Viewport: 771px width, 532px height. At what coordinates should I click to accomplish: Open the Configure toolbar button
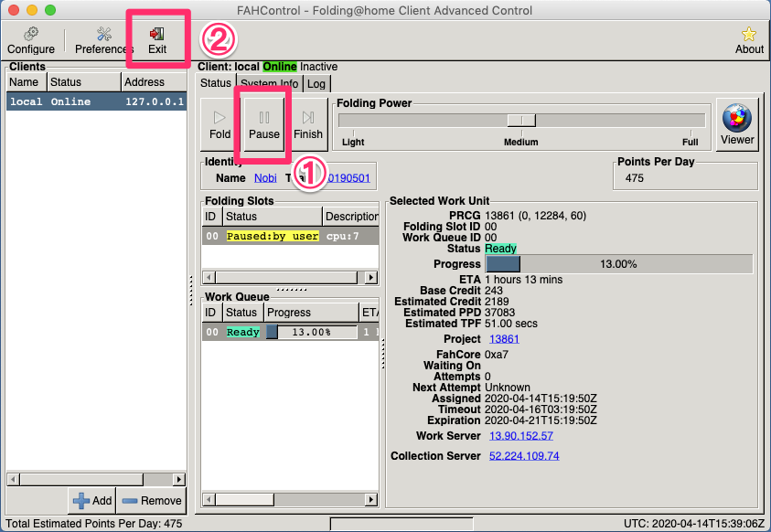point(30,41)
